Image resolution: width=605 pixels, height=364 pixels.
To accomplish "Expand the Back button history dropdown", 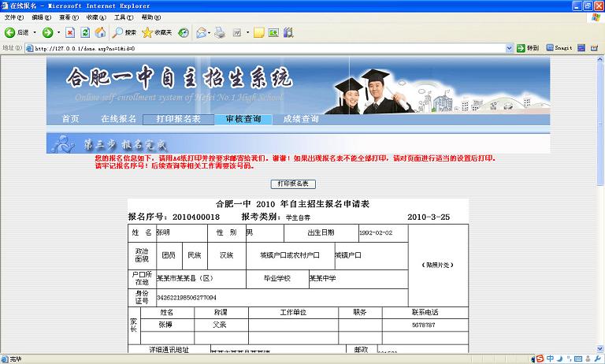I will pos(36,32).
